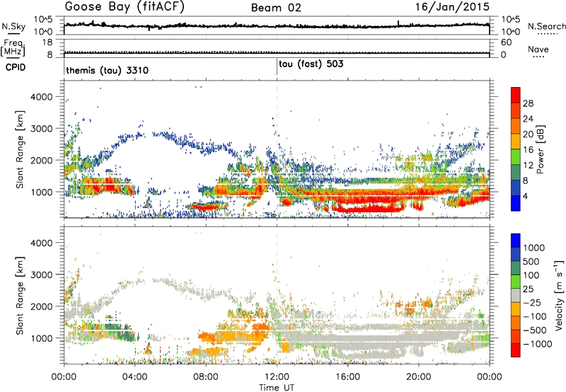
Task: Click the 'Power [dB]' colorbar label
Action: 541,149
